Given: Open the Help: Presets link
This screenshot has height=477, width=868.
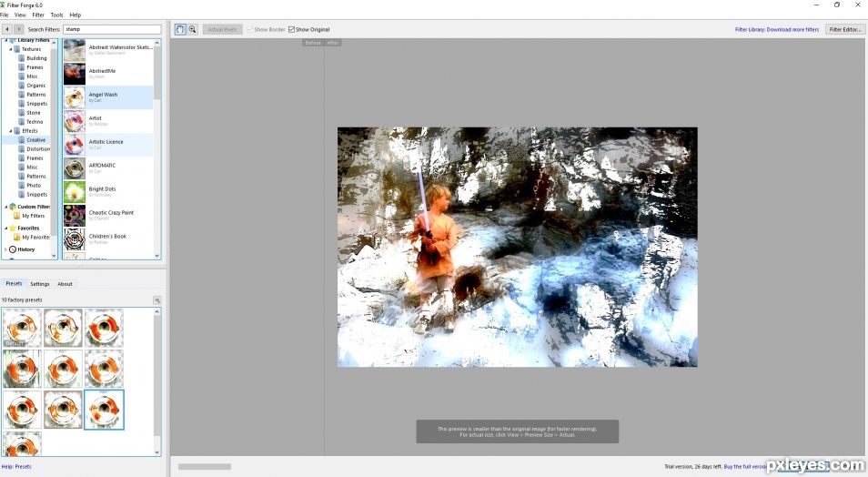Looking at the screenshot, I should [16, 466].
